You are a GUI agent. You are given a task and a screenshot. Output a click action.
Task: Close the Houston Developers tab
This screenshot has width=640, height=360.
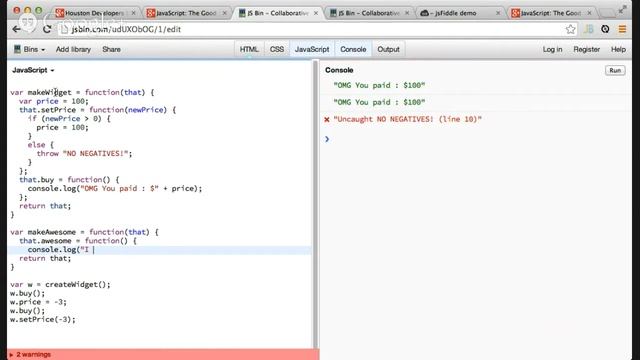tap(133, 13)
